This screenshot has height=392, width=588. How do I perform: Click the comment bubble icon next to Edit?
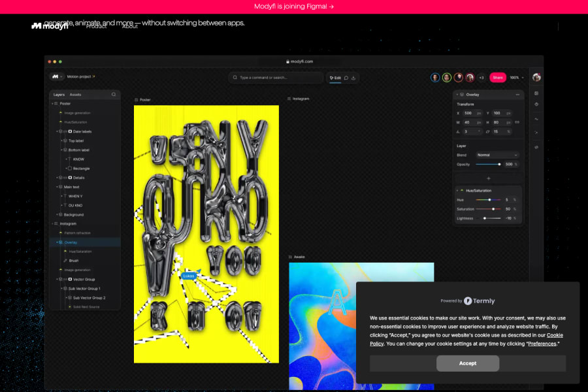click(x=346, y=78)
